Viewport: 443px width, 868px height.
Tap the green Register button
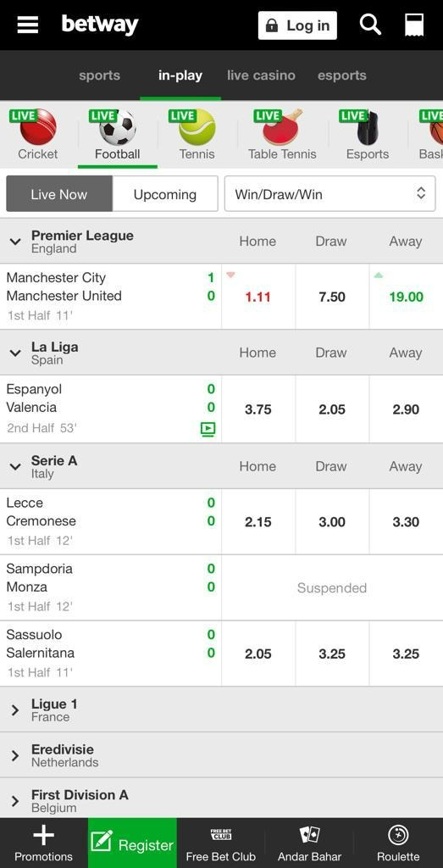(133, 843)
